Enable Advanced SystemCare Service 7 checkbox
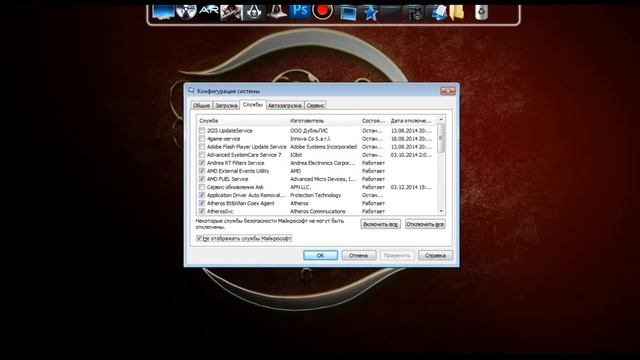This screenshot has width=640, height=360. (202, 155)
